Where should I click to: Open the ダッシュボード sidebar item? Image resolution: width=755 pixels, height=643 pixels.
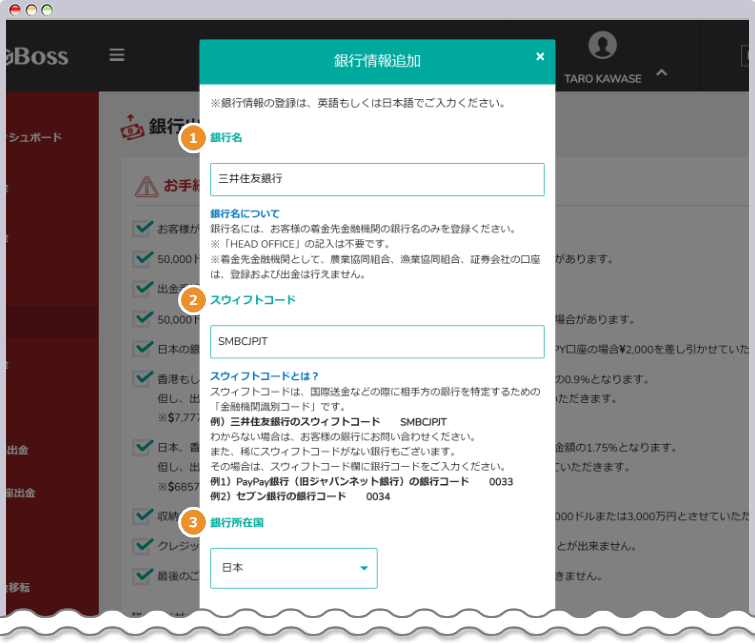[34, 137]
